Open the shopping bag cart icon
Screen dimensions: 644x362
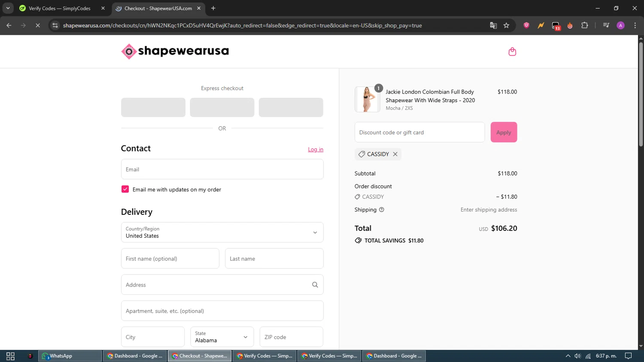[512, 51]
